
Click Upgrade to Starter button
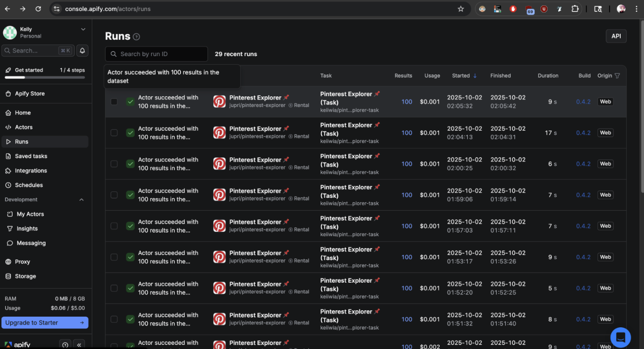point(45,323)
